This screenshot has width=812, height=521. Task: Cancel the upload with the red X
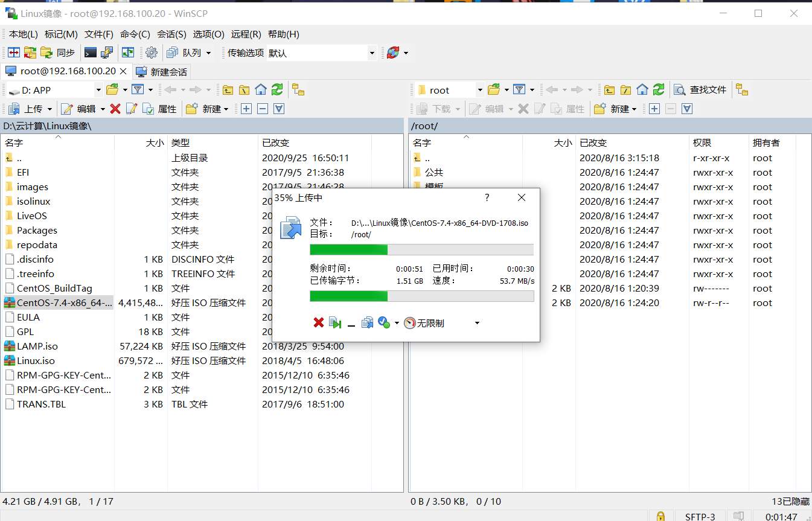(319, 323)
